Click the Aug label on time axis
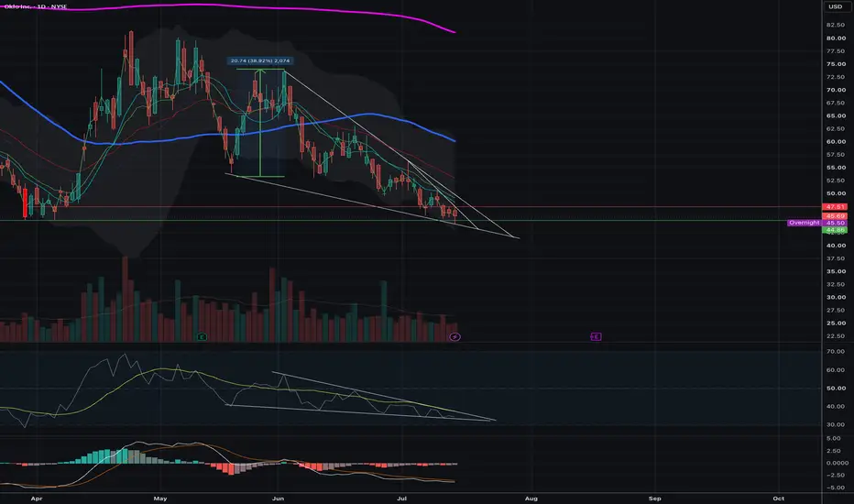The height and width of the screenshot is (504, 854). pos(531,498)
